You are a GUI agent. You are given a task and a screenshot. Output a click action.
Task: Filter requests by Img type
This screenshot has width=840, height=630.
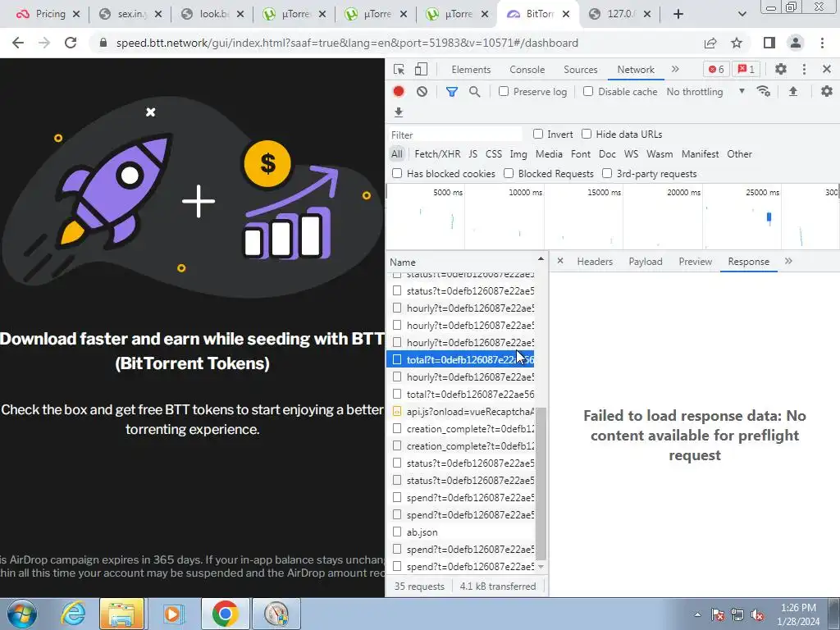[x=518, y=154]
